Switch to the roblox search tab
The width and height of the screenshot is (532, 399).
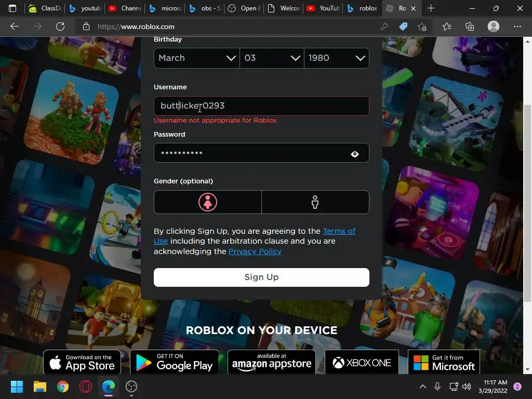click(x=363, y=8)
